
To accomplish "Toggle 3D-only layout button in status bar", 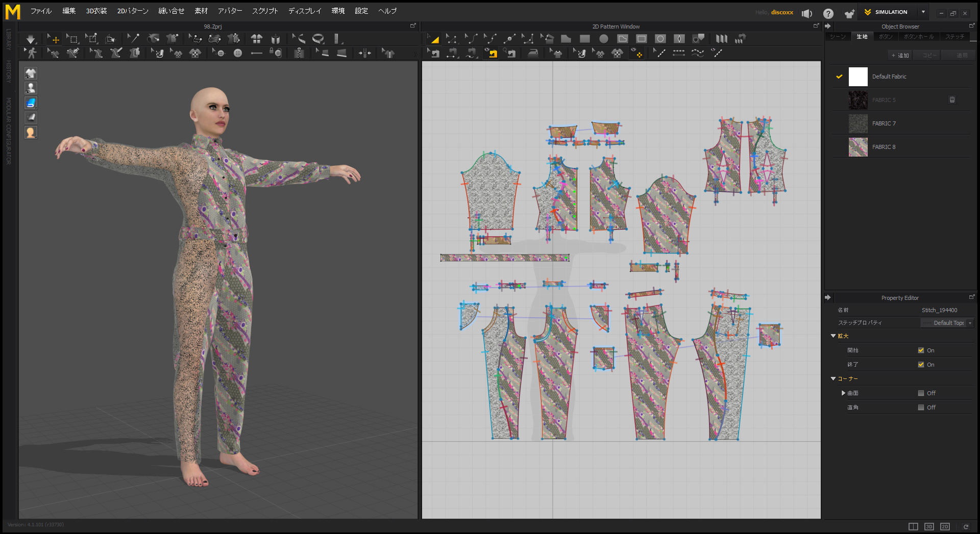I will coord(929,527).
